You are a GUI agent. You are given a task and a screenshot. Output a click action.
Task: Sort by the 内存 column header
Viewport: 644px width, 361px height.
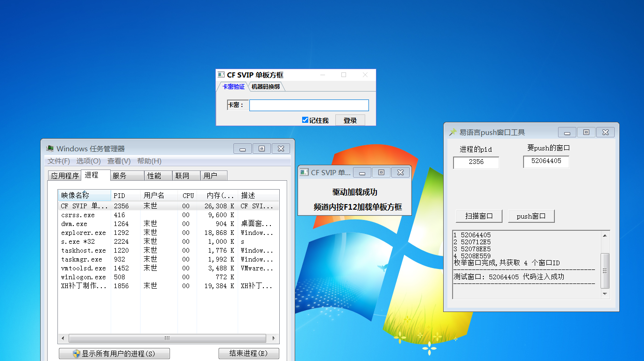[218, 195]
